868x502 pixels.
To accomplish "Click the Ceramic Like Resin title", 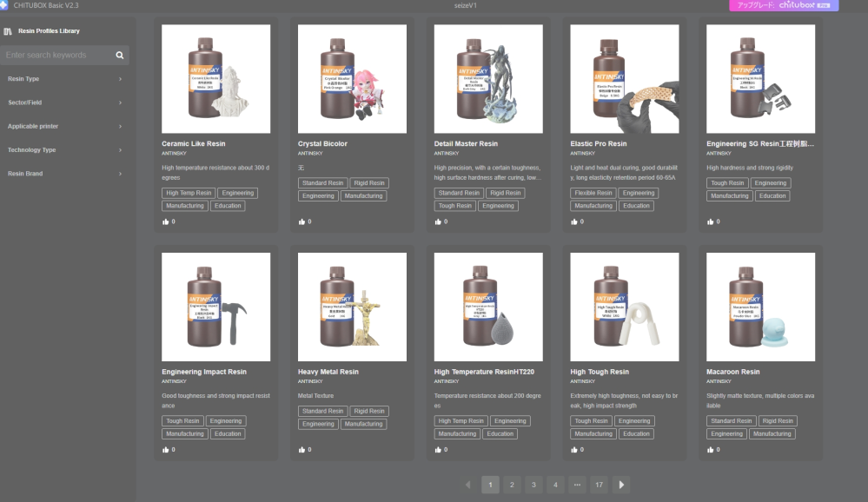I will [193, 144].
